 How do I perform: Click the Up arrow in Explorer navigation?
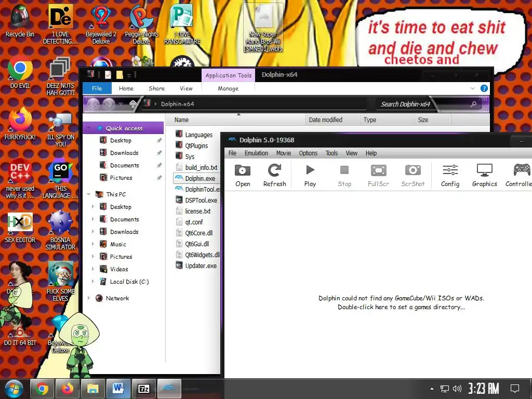[x=132, y=104]
